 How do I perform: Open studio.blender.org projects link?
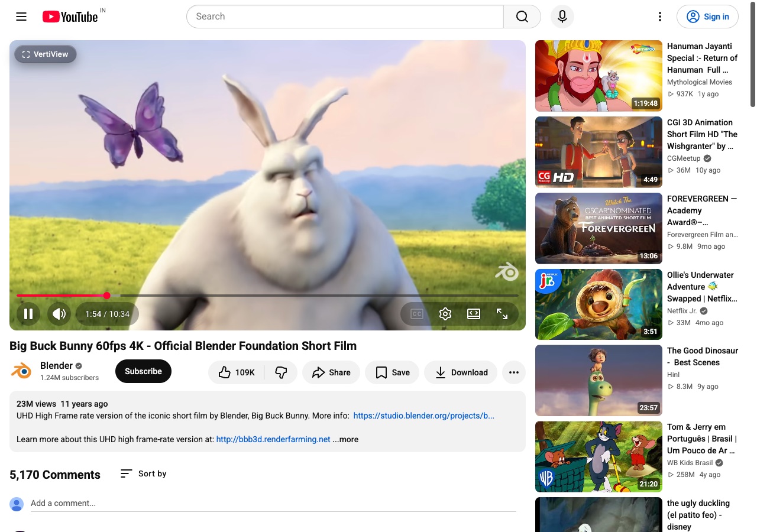423,416
